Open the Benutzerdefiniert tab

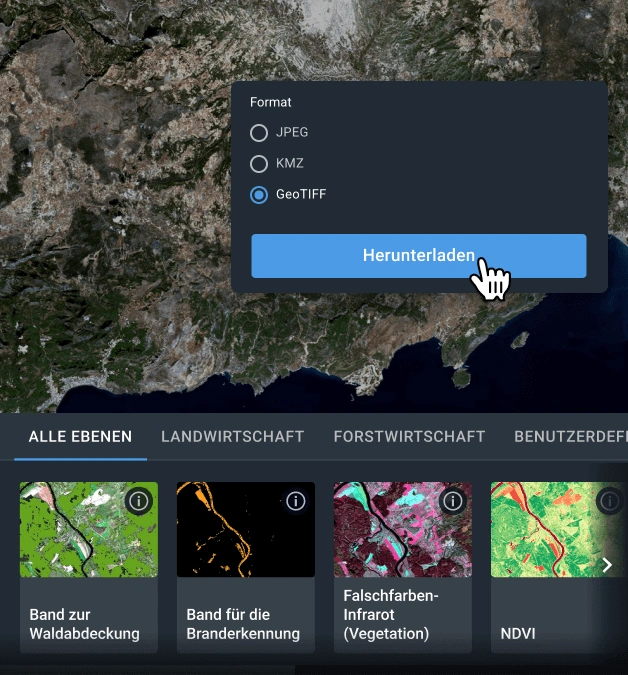point(570,437)
